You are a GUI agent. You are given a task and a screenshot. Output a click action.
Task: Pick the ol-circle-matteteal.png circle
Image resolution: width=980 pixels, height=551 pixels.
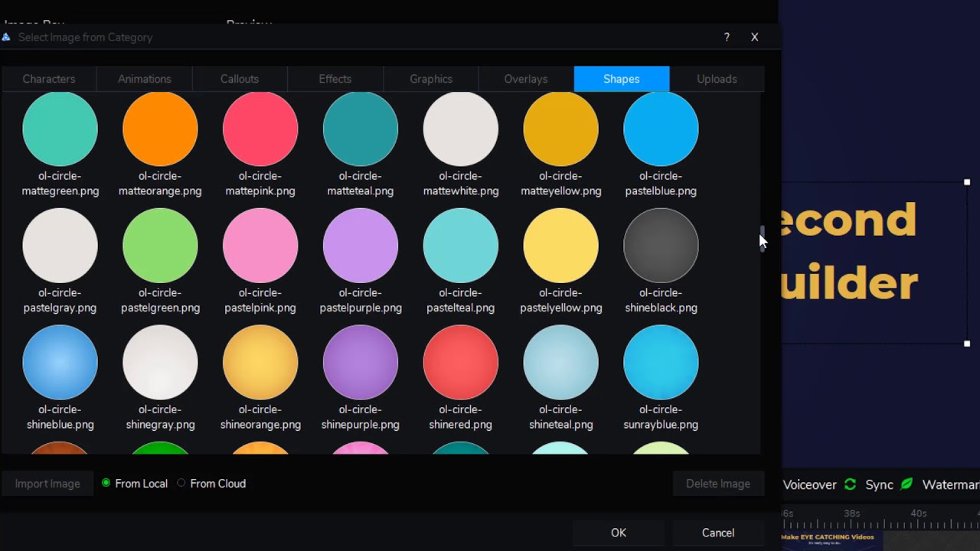click(361, 129)
